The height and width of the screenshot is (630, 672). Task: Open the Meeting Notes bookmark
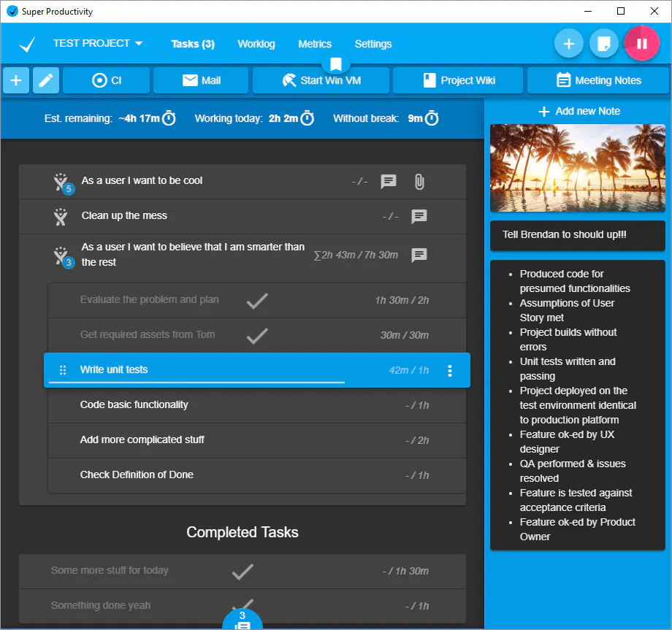coord(598,80)
